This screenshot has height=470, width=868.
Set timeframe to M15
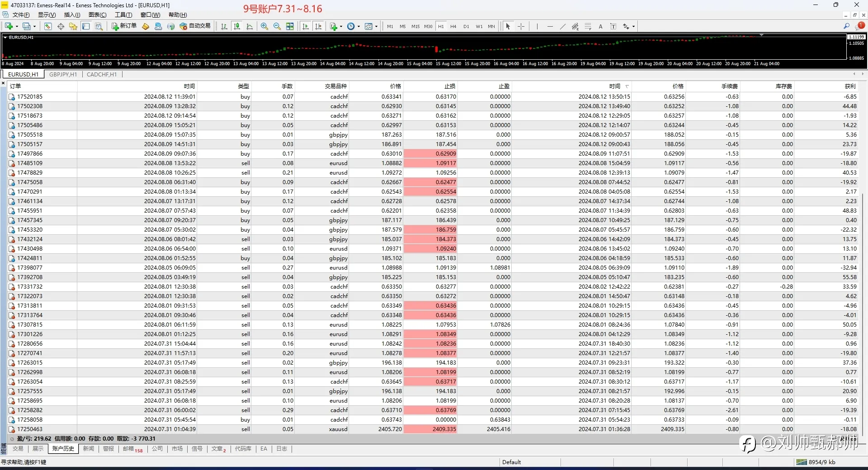click(415, 26)
